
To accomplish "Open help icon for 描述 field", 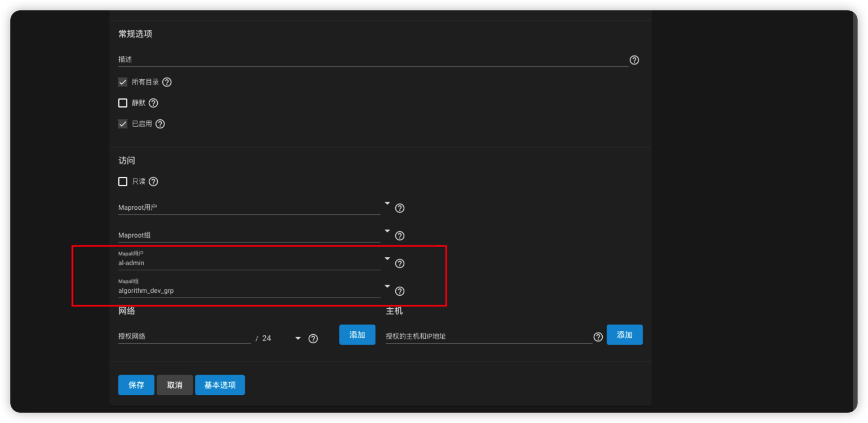I will pyautogui.click(x=634, y=60).
